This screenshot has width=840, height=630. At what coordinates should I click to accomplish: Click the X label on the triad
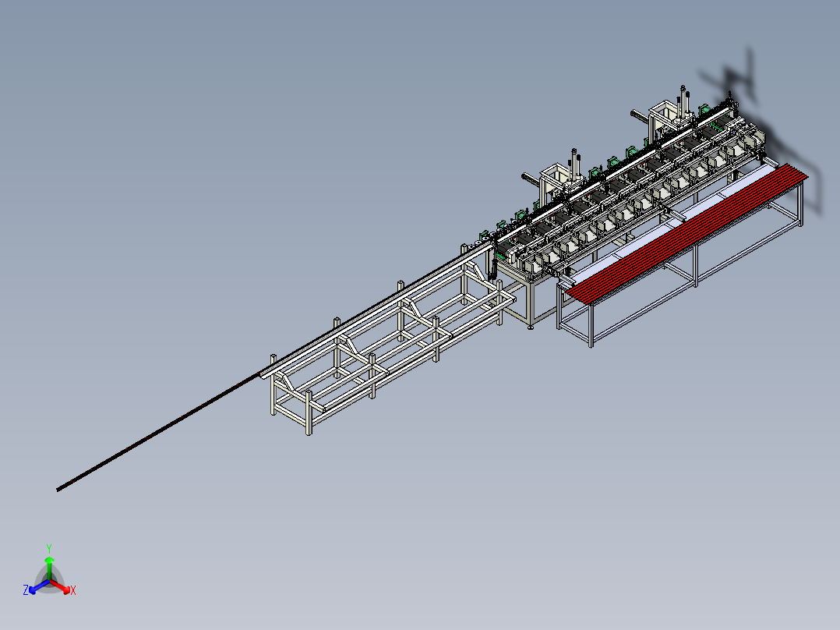point(73,590)
